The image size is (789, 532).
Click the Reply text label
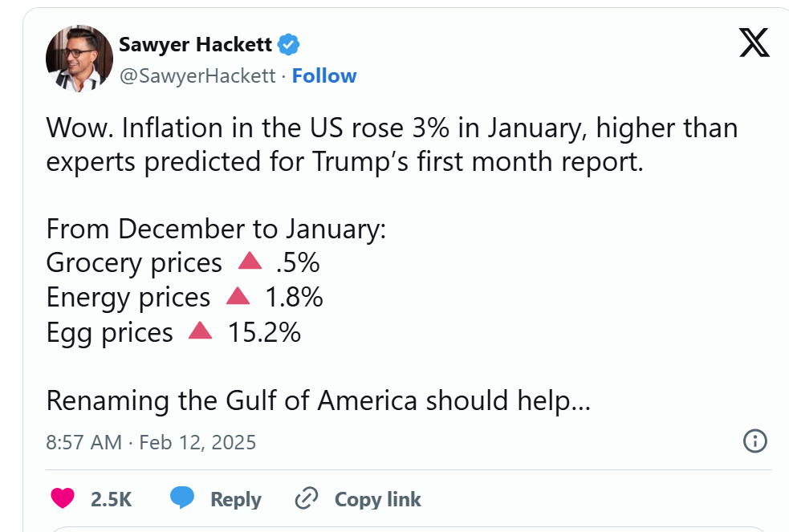coord(236,499)
